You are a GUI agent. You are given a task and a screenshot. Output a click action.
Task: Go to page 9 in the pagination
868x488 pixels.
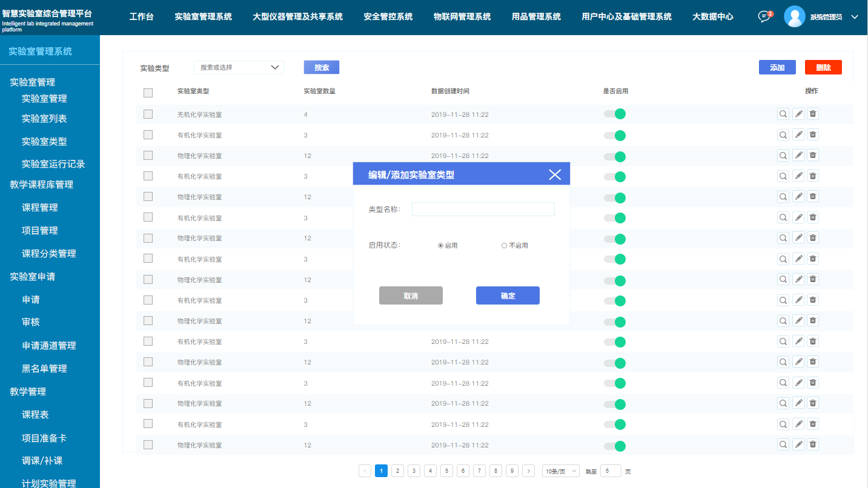(x=512, y=471)
